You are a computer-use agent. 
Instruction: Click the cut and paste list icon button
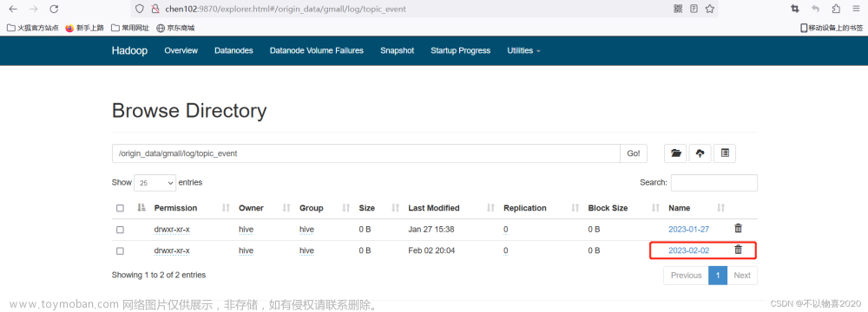[x=725, y=153]
